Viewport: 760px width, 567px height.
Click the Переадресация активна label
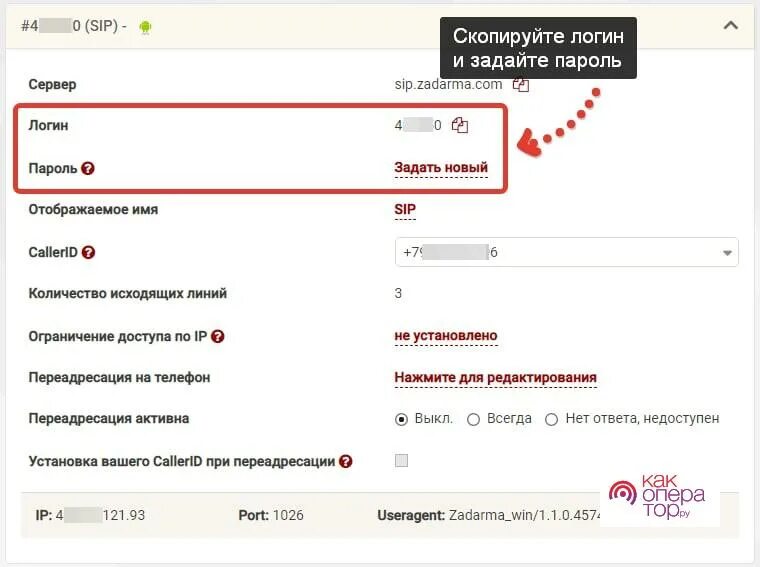coord(109,419)
